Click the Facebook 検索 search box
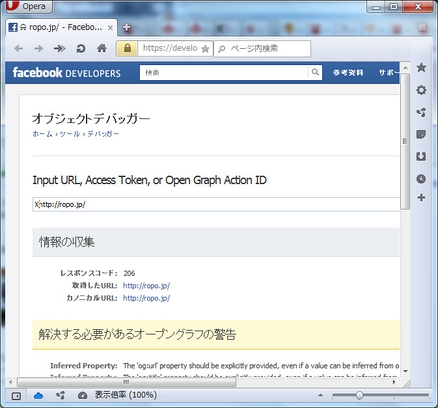The height and width of the screenshot is (408, 438). tap(224, 72)
